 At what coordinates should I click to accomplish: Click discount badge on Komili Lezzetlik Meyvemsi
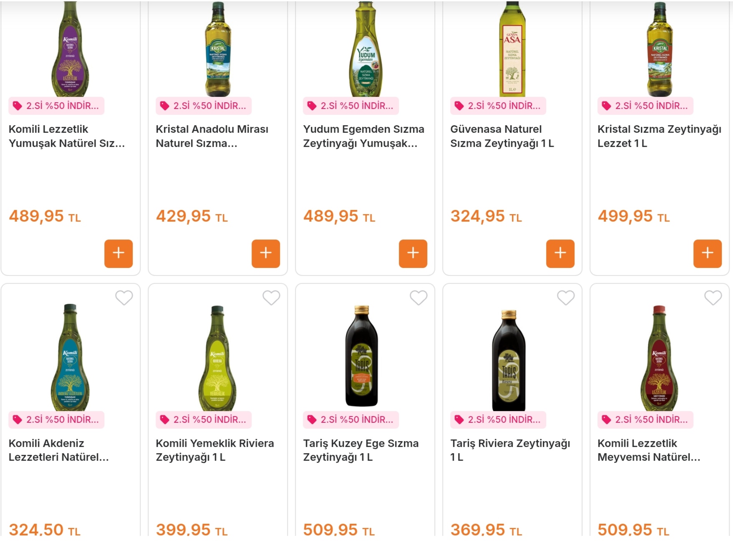pos(645,420)
